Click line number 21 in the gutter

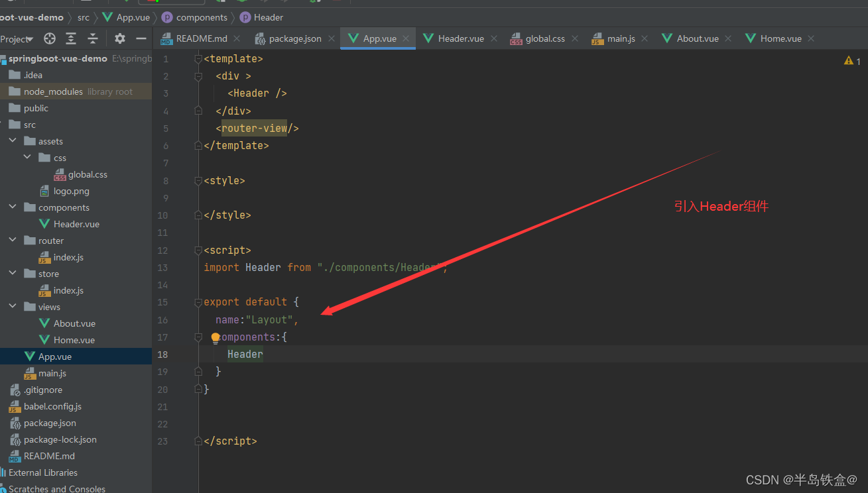[162, 407]
